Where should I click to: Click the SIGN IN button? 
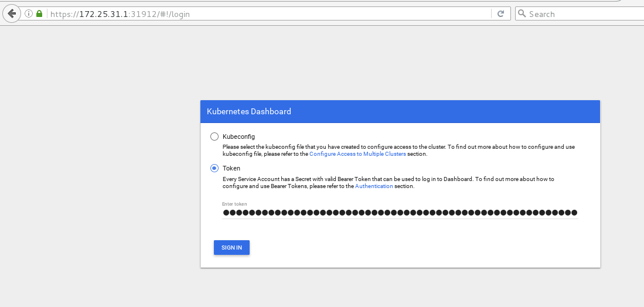(x=231, y=247)
